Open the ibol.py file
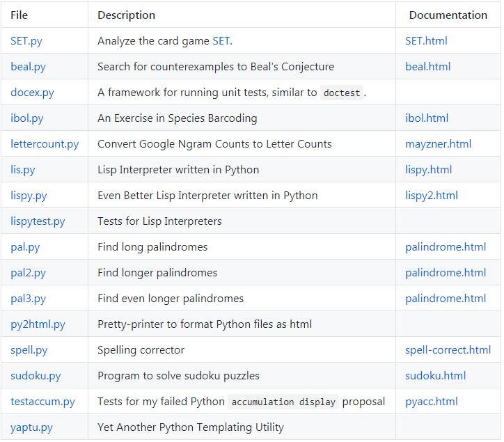Screen dimensions: 504x442 coord(27,118)
